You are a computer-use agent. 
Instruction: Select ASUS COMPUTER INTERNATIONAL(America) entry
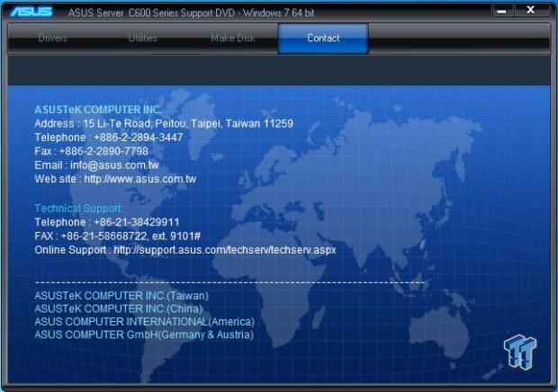click(145, 322)
